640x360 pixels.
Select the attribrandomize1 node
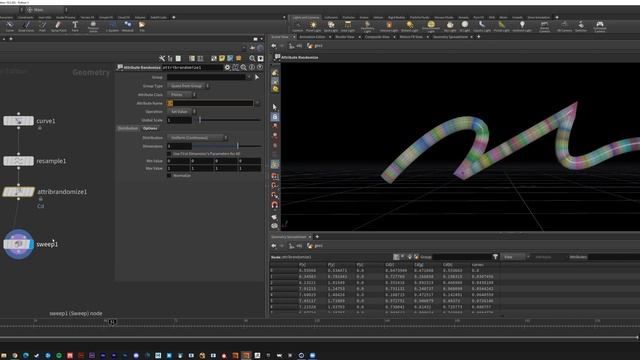click(x=18, y=192)
